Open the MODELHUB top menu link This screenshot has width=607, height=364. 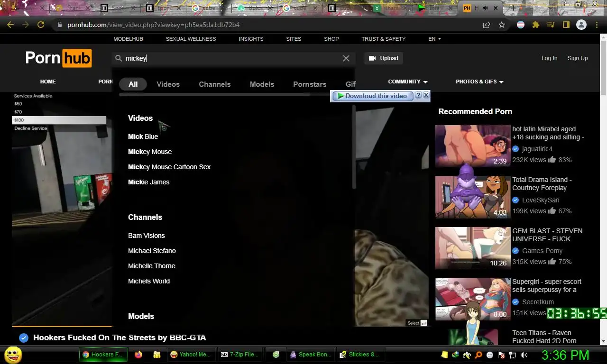click(128, 39)
